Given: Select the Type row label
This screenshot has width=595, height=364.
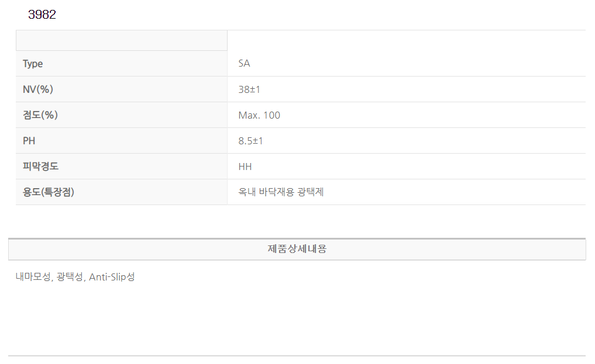Looking at the screenshot, I should pos(33,64).
